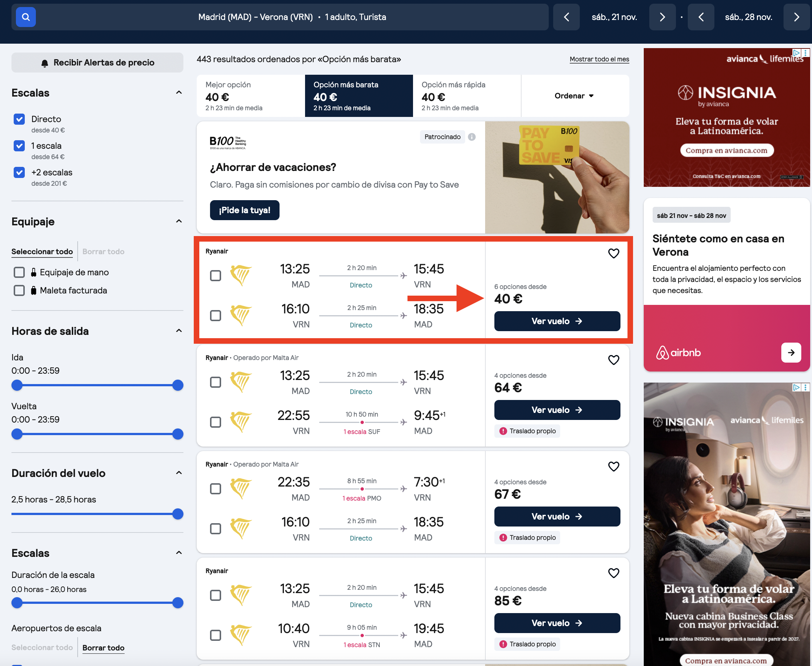Uncheck the Directo stops filter
The height and width of the screenshot is (666, 812).
[19, 119]
